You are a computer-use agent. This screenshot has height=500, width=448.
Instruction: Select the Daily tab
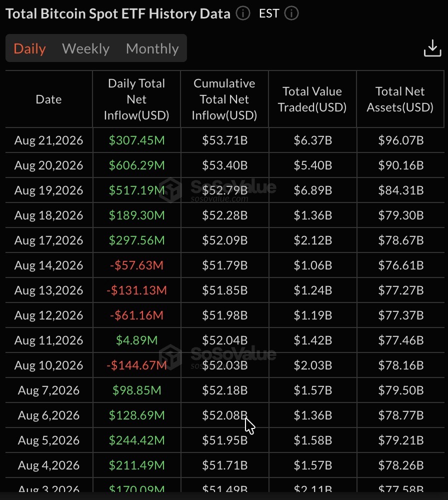[29, 48]
